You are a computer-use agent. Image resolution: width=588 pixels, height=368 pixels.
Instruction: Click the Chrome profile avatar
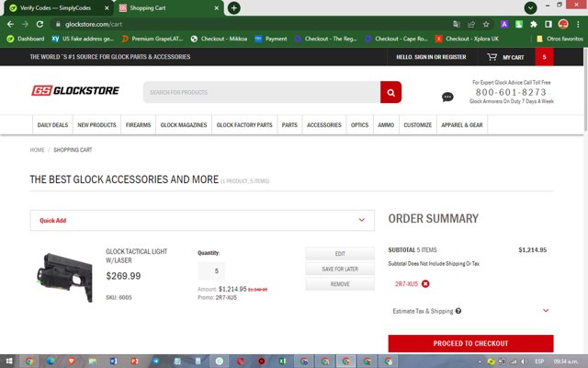563,24
